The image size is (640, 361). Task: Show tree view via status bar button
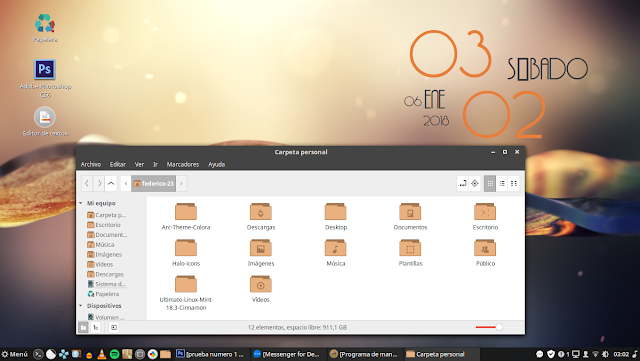click(x=95, y=327)
